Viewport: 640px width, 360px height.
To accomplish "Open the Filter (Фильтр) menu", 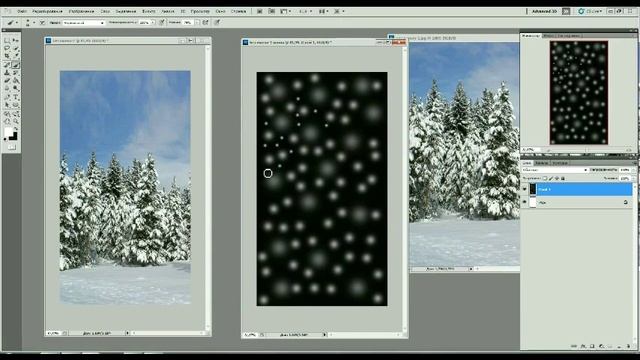I will coord(149,11).
